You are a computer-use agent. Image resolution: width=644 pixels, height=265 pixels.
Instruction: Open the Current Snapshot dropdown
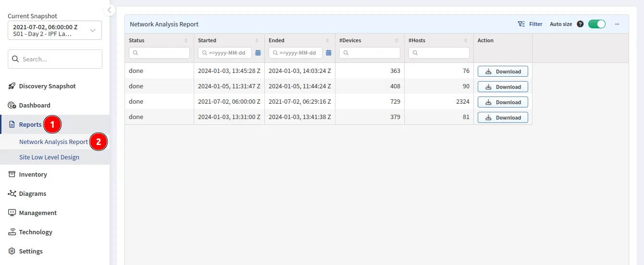[55, 30]
